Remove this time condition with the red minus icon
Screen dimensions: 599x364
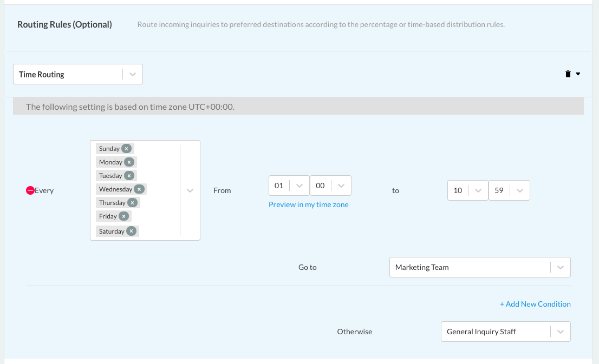pyautogui.click(x=30, y=190)
